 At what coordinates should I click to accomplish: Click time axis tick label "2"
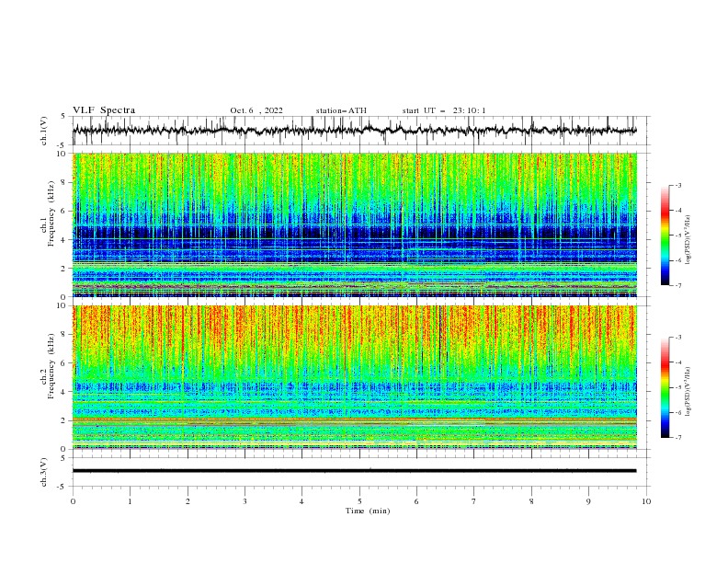188,501
